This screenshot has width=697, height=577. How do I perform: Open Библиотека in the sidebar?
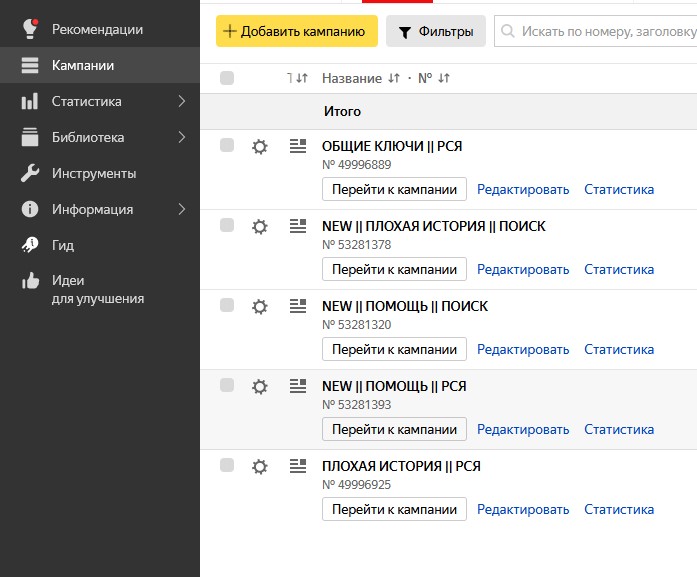click(100, 137)
